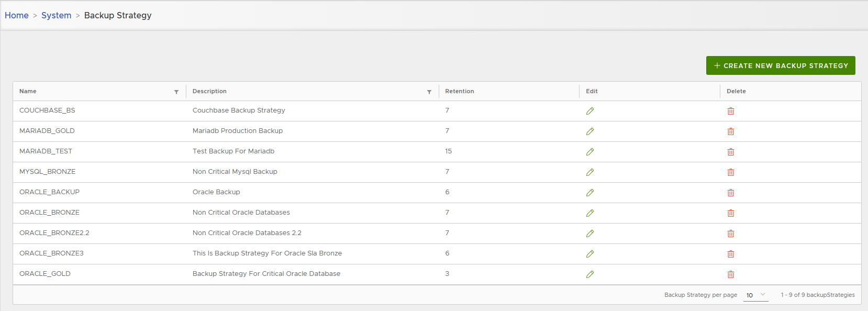Remove the ORACLE_BRONZE strategy with trash icon
The width and height of the screenshot is (868, 311).
tap(731, 213)
